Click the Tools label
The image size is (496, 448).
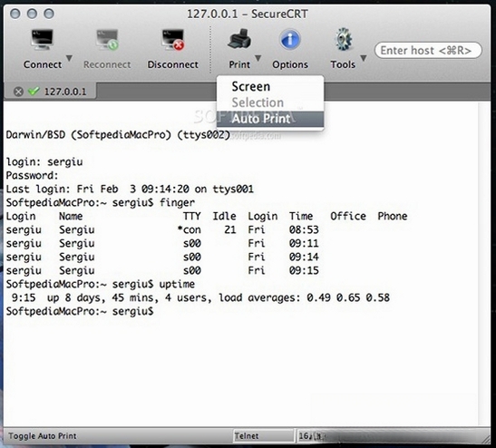click(343, 64)
